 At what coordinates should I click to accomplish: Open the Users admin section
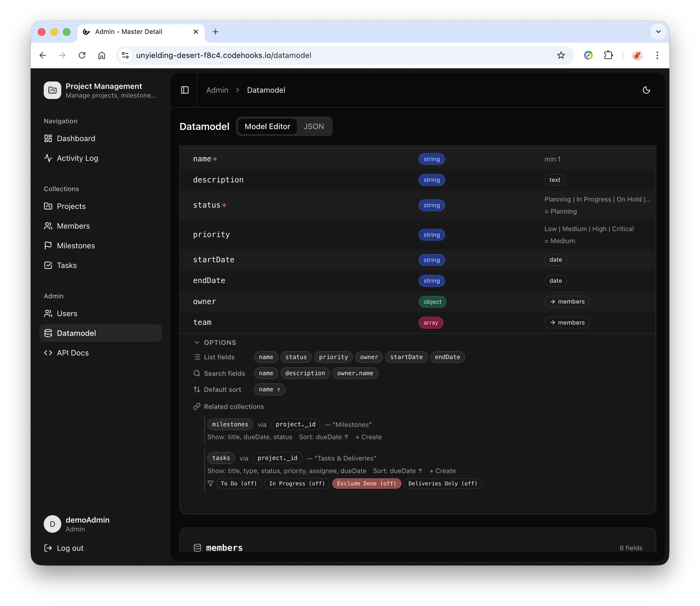[x=67, y=313]
